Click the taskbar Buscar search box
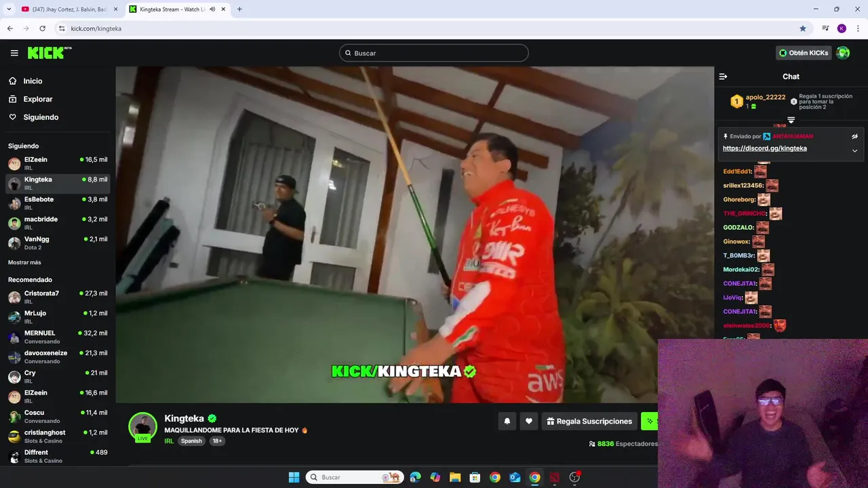868x488 pixels. (355, 477)
